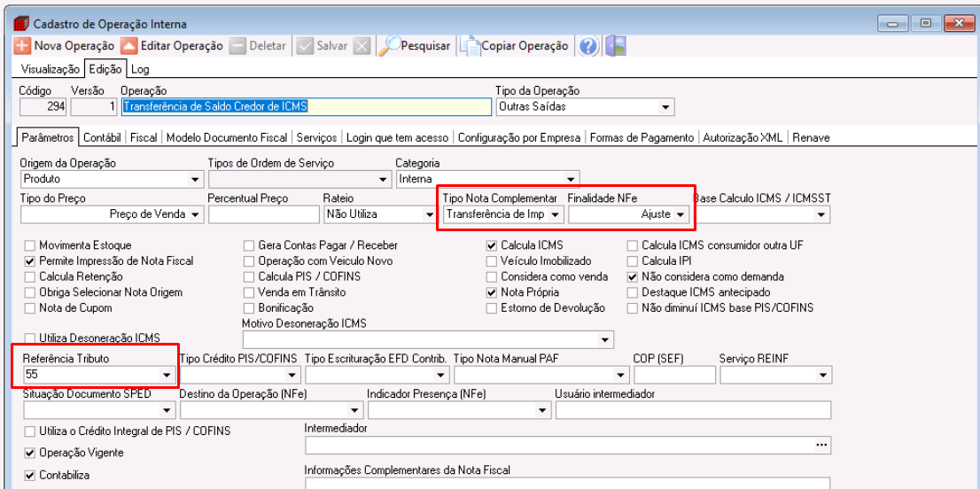The image size is (980, 489).
Task: Uncheck Operação Vigente checkbox
Action: (29, 452)
